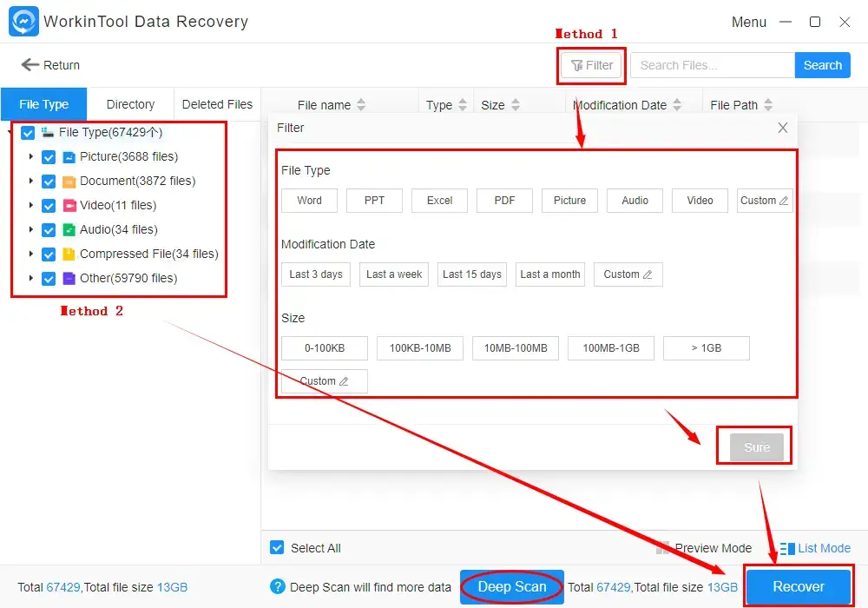Select the Picture filter option
868x608 pixels.
point(569,201)
